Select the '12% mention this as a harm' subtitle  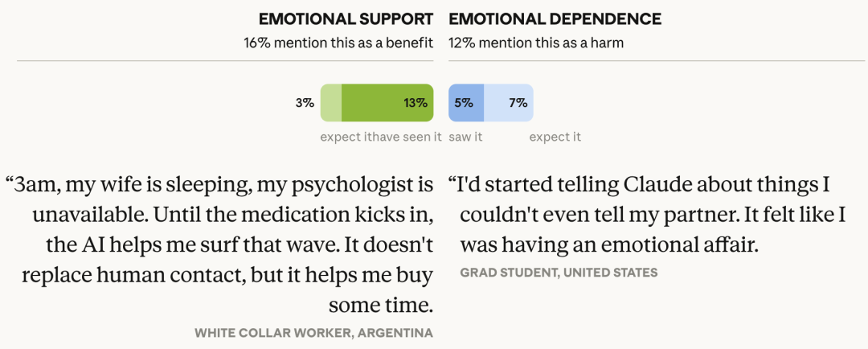[x=536, y=43]
